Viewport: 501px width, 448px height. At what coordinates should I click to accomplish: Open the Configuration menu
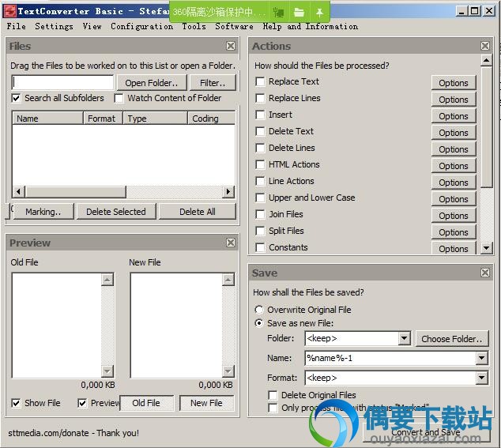(x=142, y=26)
